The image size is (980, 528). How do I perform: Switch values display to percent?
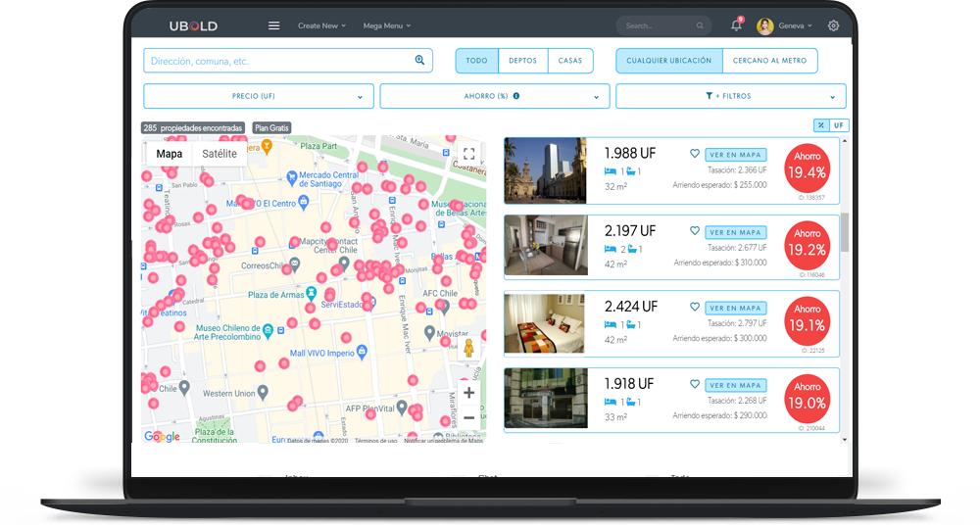(820, 125)
